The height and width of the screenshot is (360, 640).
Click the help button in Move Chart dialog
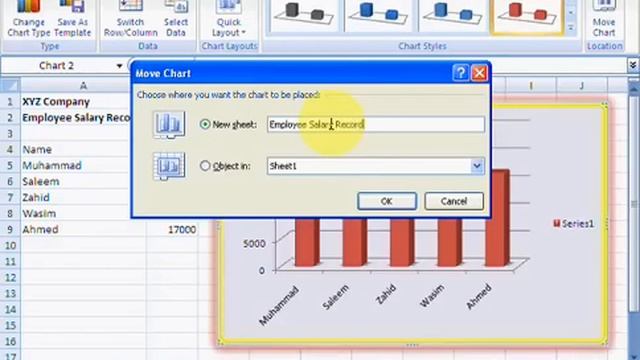click(460, 73)
